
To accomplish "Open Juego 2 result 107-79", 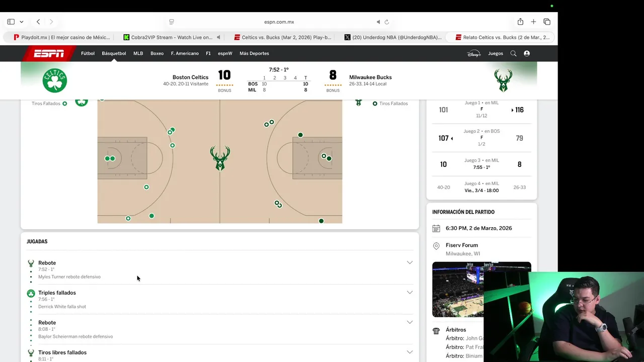I will pyautogui.click(x=481, y=138).
